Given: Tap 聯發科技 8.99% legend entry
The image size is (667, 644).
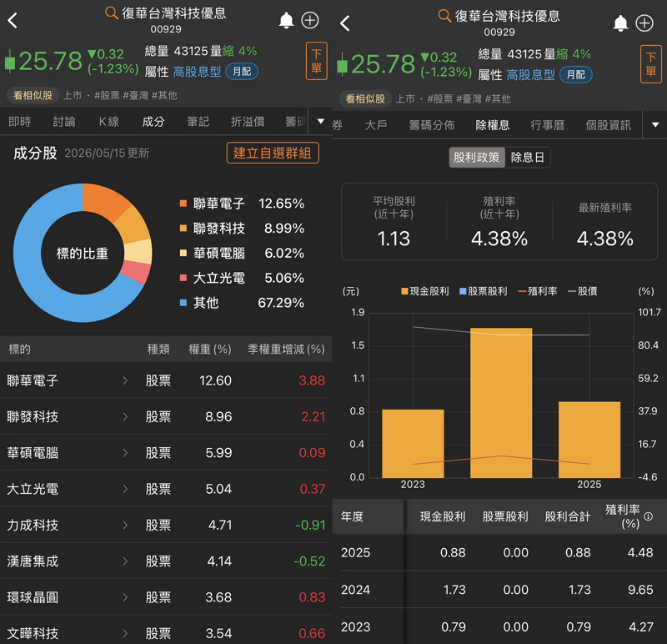Looking at the screenshot, I should 242,228.
